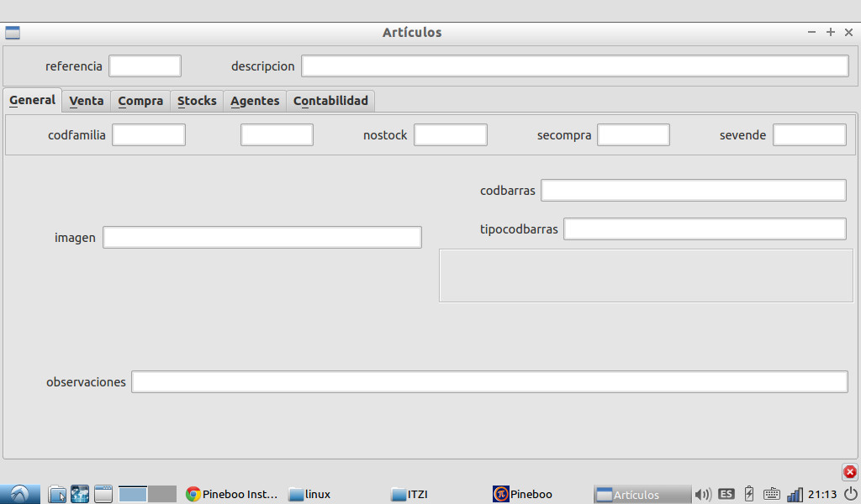Click the ES keyboard layout indicator
The width and height of the screenshot is (861, 504).
pos(726,494)
